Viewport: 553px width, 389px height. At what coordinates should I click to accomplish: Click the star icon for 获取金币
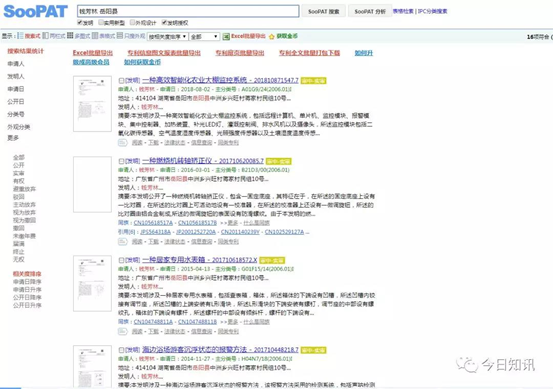(272, 36)
